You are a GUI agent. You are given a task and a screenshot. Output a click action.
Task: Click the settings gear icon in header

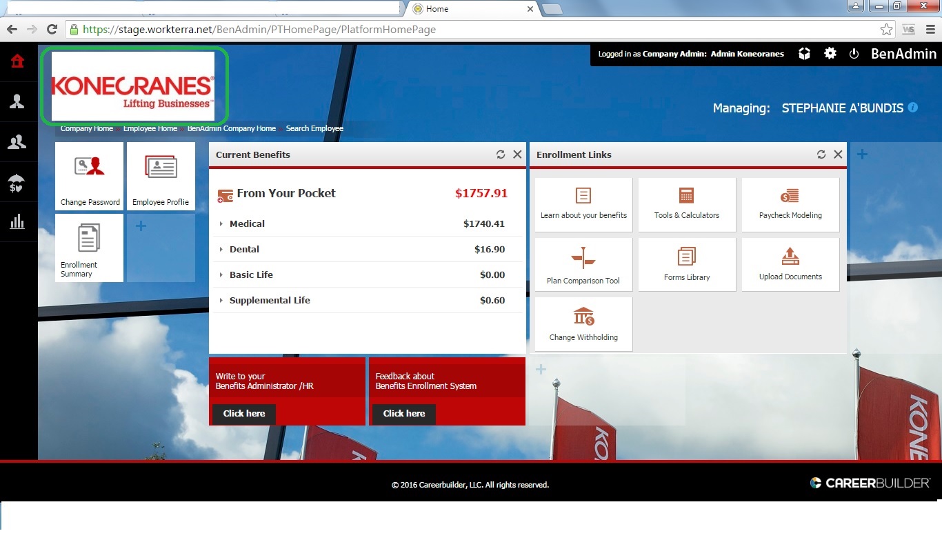coord(830,53)
